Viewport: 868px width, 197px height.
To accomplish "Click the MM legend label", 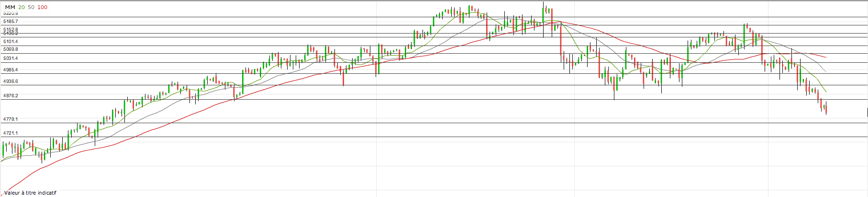I will 10,7.
